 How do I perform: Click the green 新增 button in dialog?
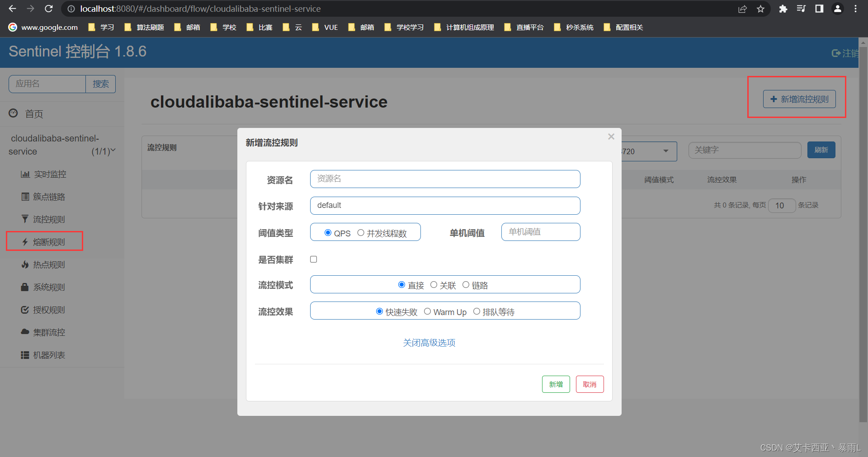(x=556, y=384)
